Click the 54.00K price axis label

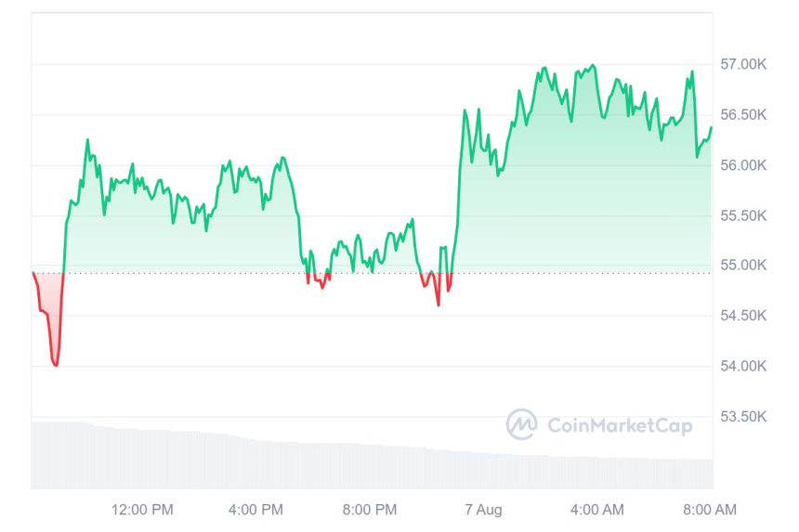click(743, 366)
